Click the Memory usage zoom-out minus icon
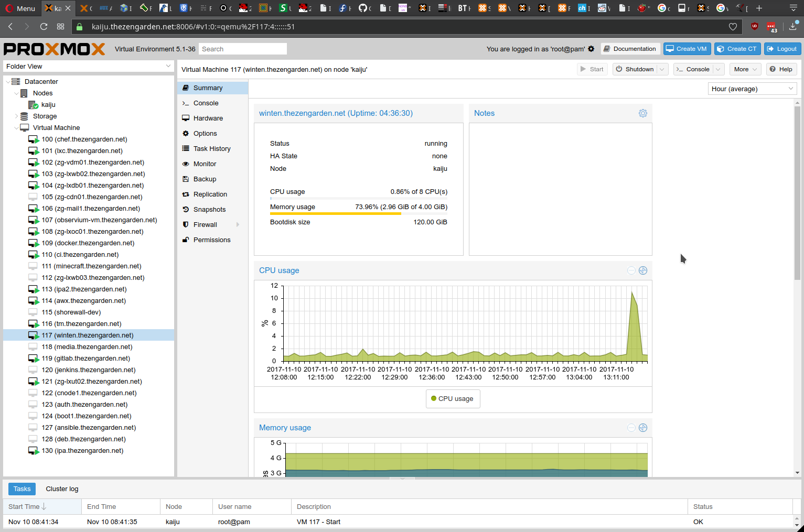 (631, 428)
